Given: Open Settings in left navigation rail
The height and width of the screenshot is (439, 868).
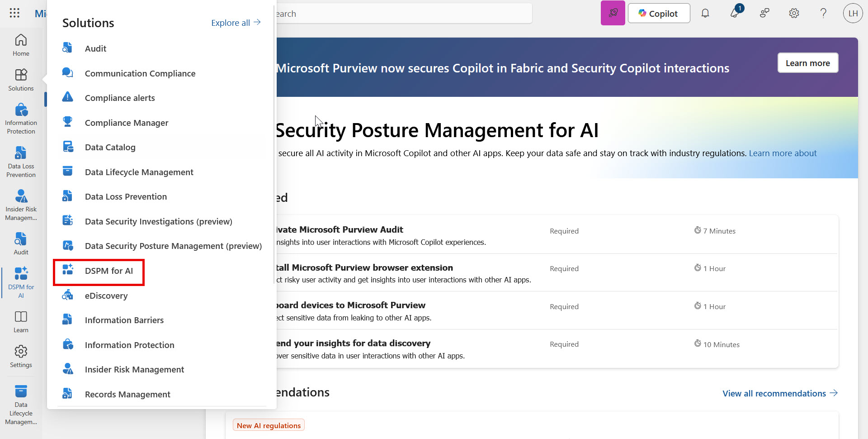Looking at the screenshot, I should click(21, 357).
